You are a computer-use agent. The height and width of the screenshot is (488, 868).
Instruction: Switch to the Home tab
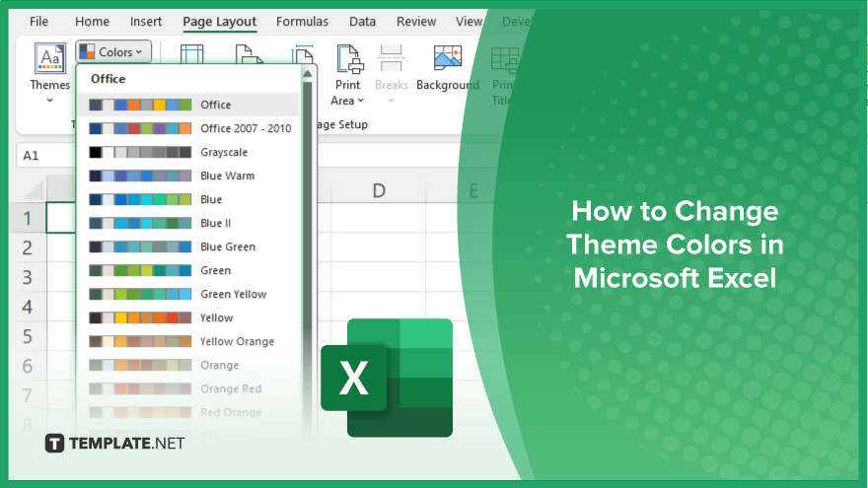point(92,22)
